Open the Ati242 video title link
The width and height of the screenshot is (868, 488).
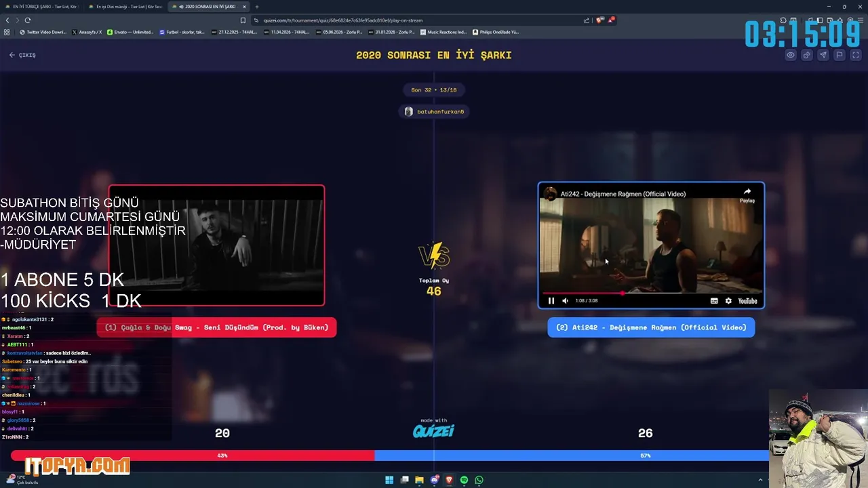[x=623, y=194]
